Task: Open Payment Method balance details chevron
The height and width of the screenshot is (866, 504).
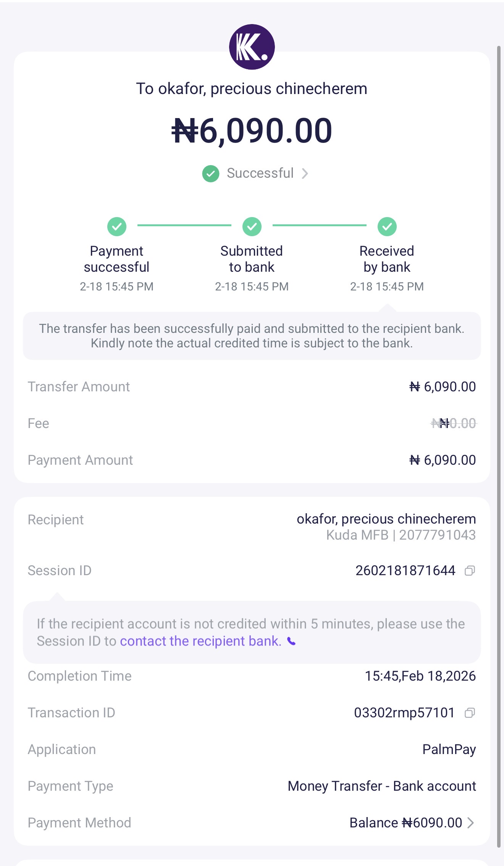Action: pyautogui.click(x=471, y=823)
